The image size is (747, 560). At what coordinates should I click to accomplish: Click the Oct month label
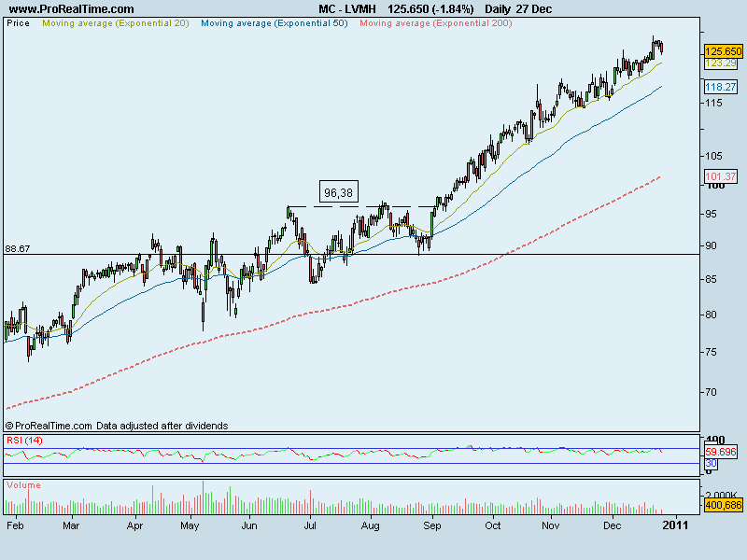pyautogui.click(x=493, y=525)
